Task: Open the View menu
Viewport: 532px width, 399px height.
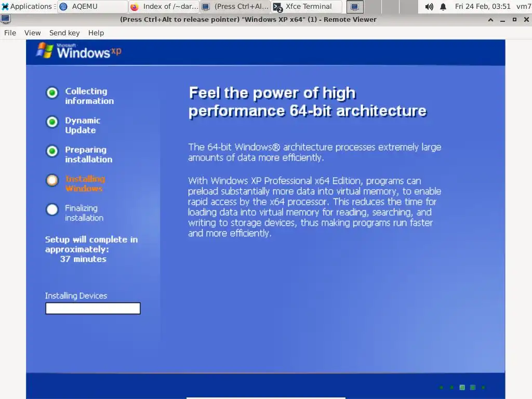Action: pyautogui.click(x=32, y=33)
